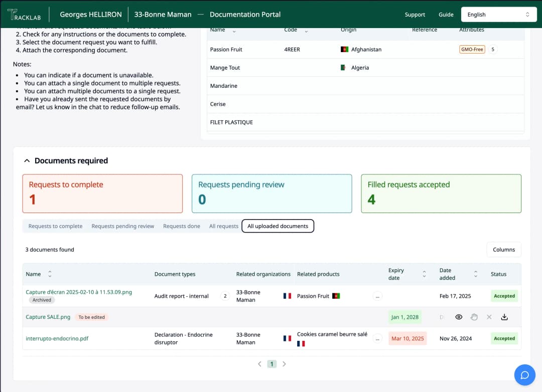542x392 pixels.
Task: Switch to Requests to complete tab
Action: tap(55, 227)
